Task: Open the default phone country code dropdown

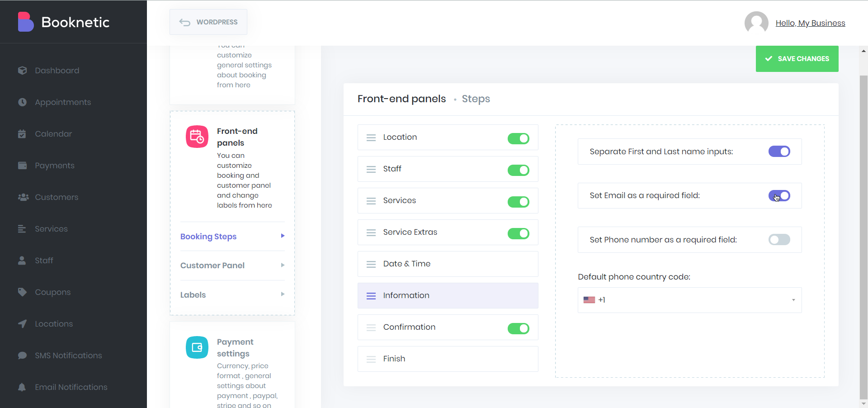Action: tap(689, 300)
